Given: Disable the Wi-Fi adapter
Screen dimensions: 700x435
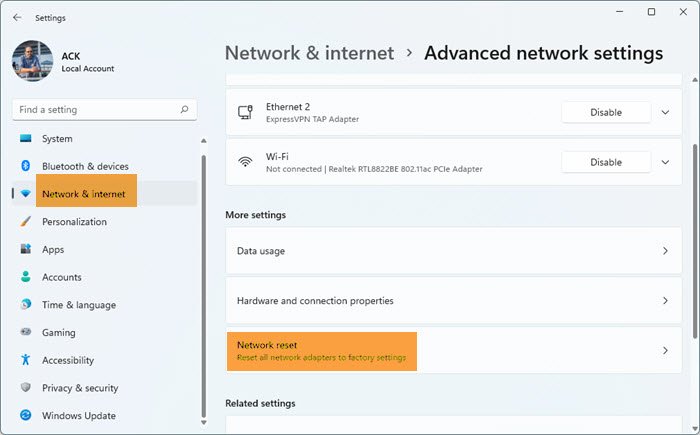Looking at the screenshot, I should point(606,162).
